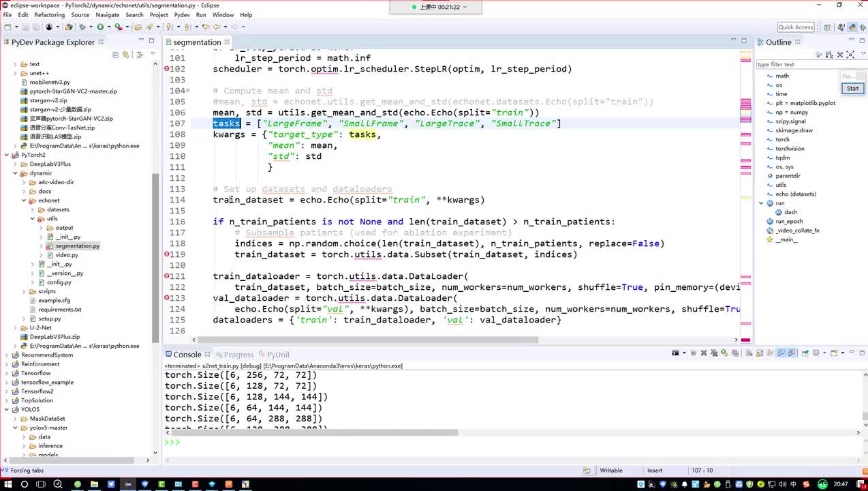Click the New file toolbar icon
The image size is (868, 491).
8,27
